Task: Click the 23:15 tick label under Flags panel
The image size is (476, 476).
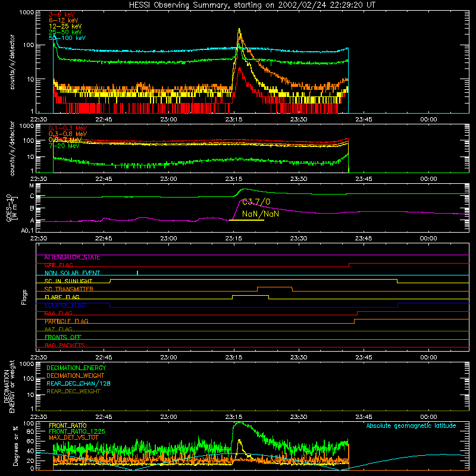Action: (x=234, y=358)
